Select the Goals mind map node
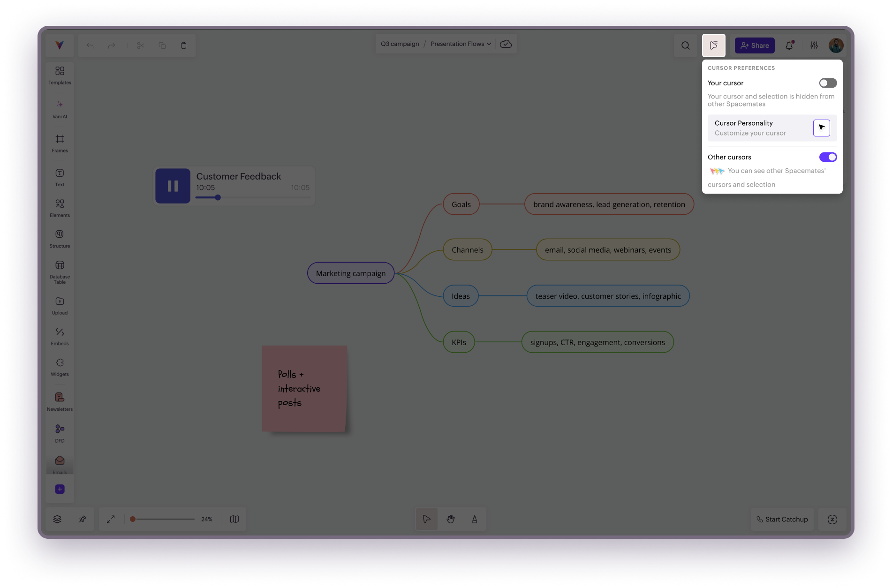Image resolution: width=892 pixels, height=588 pixels. point(461,204)
